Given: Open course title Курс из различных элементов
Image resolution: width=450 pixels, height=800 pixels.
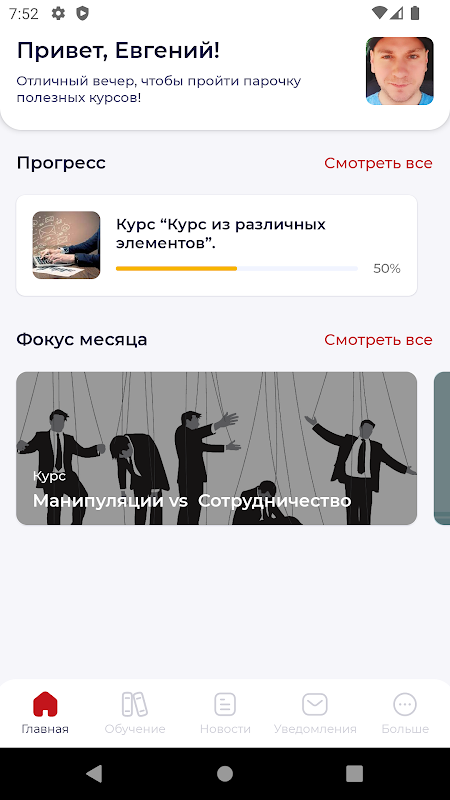Looking at the screenshot, I should (221, 234).
